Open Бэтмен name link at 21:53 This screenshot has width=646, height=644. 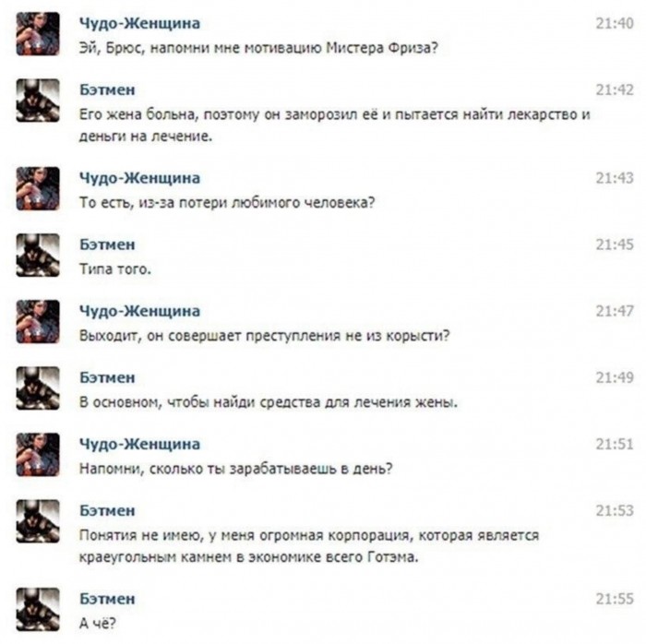point(107,510)
